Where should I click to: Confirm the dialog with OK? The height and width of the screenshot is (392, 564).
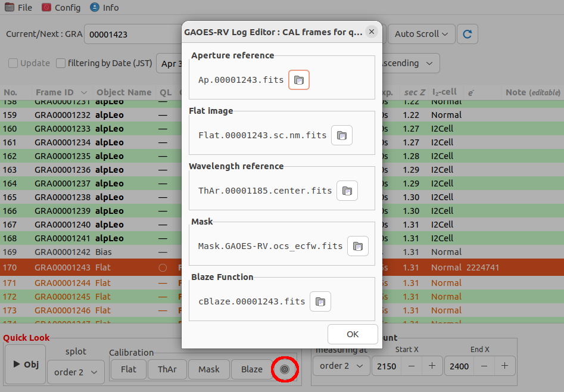[x=353, y=334]
